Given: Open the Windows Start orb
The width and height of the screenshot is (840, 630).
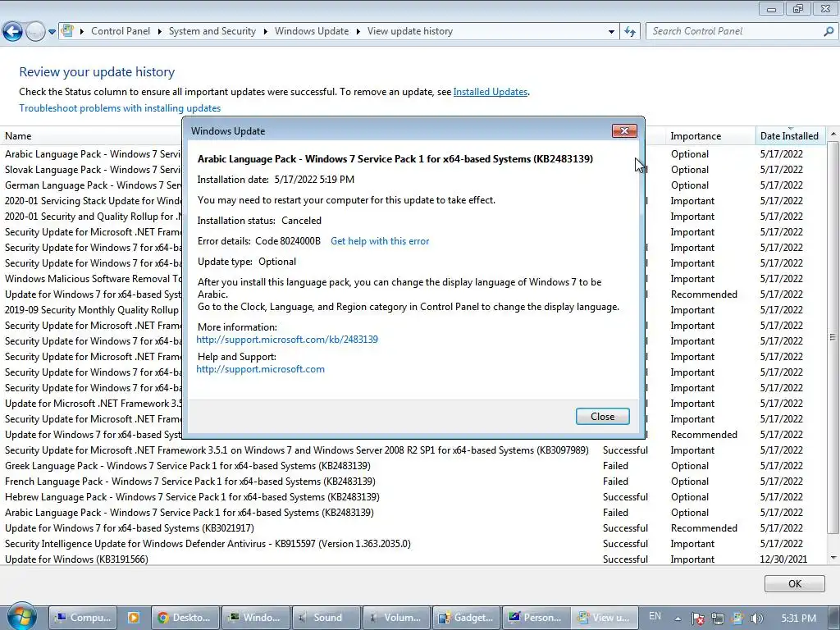Looking at the screenshot, I should click(x=21, y=617).
